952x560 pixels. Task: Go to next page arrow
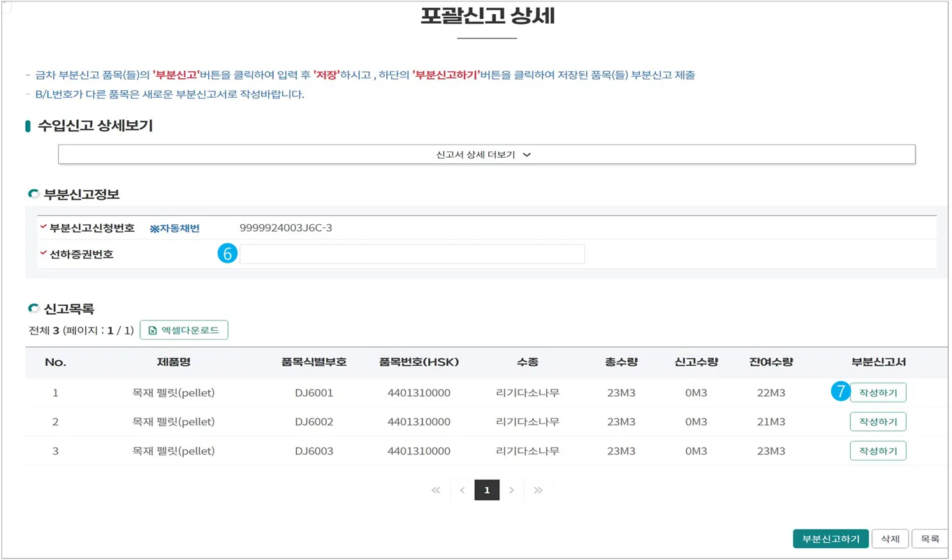click(511, 490)
